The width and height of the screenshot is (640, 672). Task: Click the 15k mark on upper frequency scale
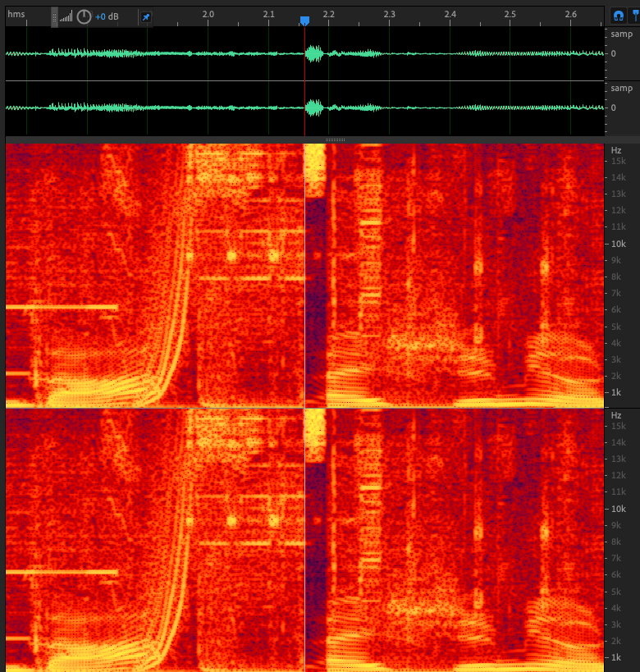618,161
